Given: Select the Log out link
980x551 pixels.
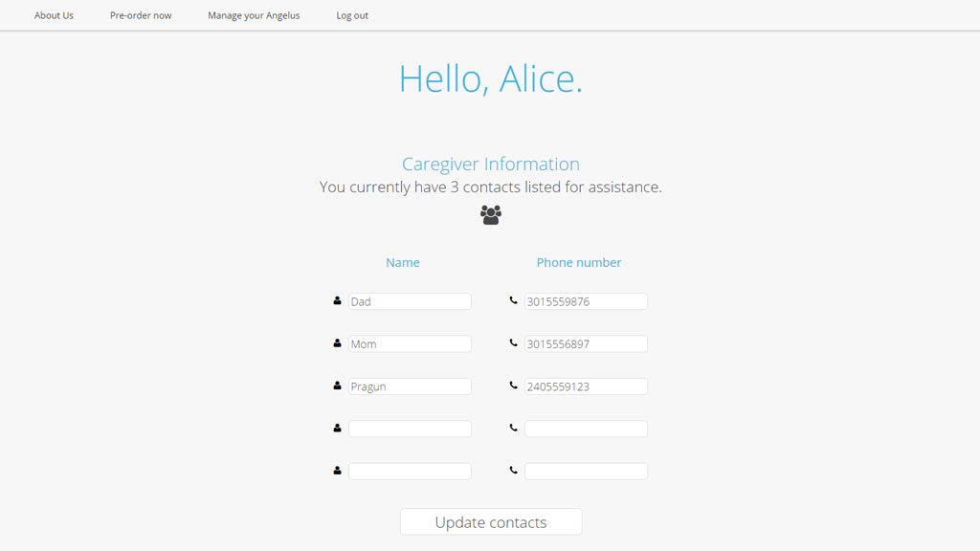Looking at the screenshot, I should pos(352,15).
